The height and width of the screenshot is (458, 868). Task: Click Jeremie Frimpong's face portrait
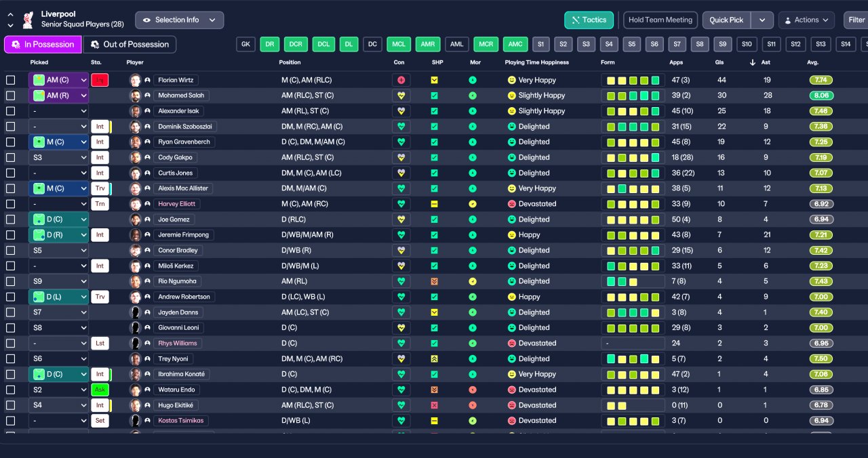pos(136,235)
